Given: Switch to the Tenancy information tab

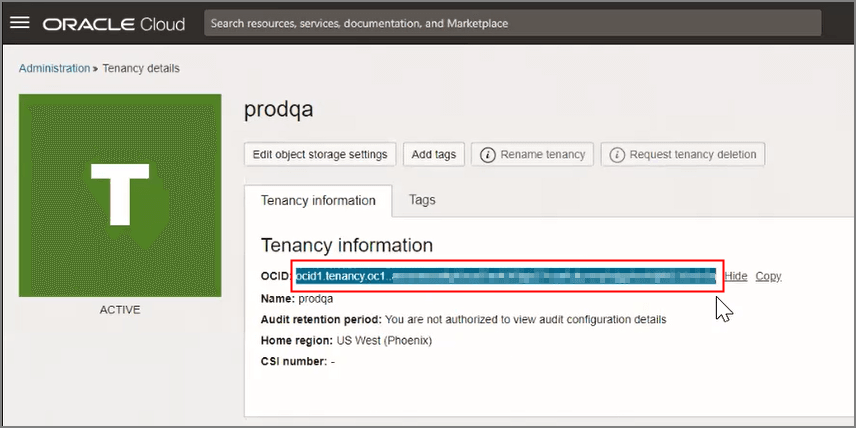Looking at the screenshot, I should (318, 200).
